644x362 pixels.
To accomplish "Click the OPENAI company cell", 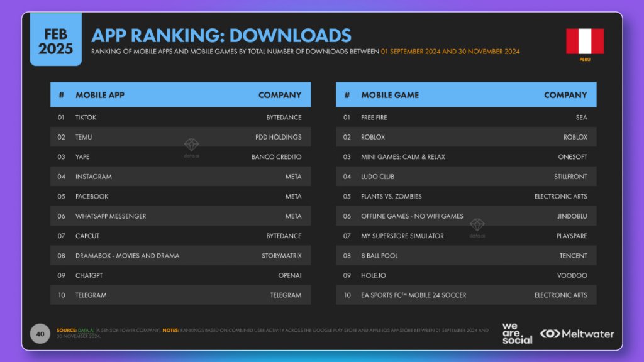I will (289, 275).
